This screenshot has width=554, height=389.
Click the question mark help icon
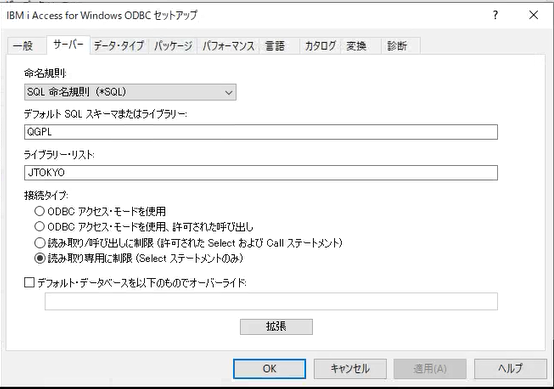[x=495, y=15]
